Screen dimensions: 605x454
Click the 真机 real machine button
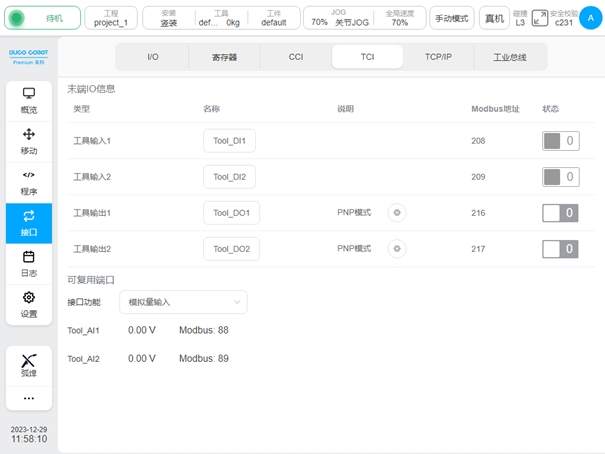coord(494,18)
